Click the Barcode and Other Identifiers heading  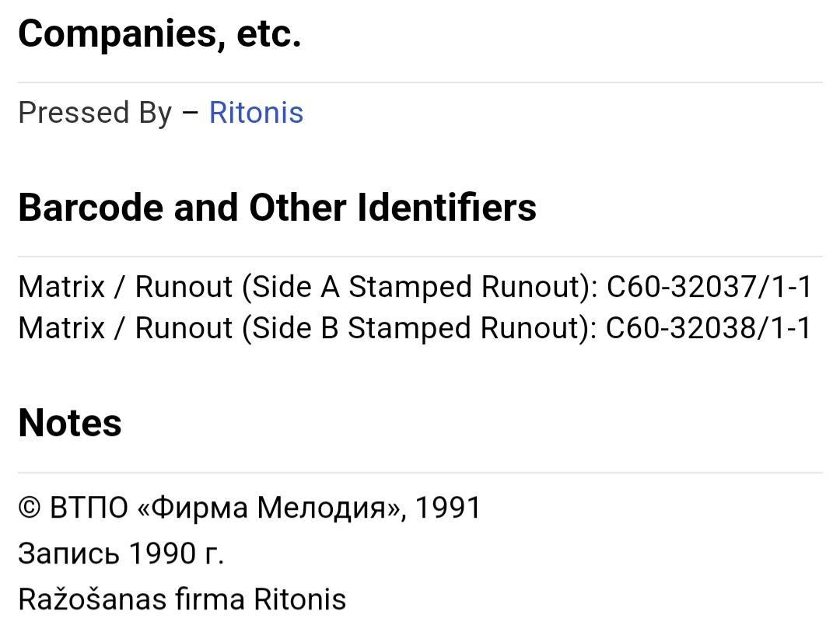(x=277, y=208)
